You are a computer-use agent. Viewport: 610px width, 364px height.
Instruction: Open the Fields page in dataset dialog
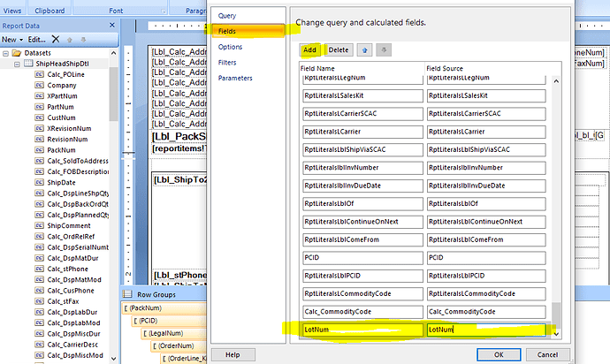(248, 31)
